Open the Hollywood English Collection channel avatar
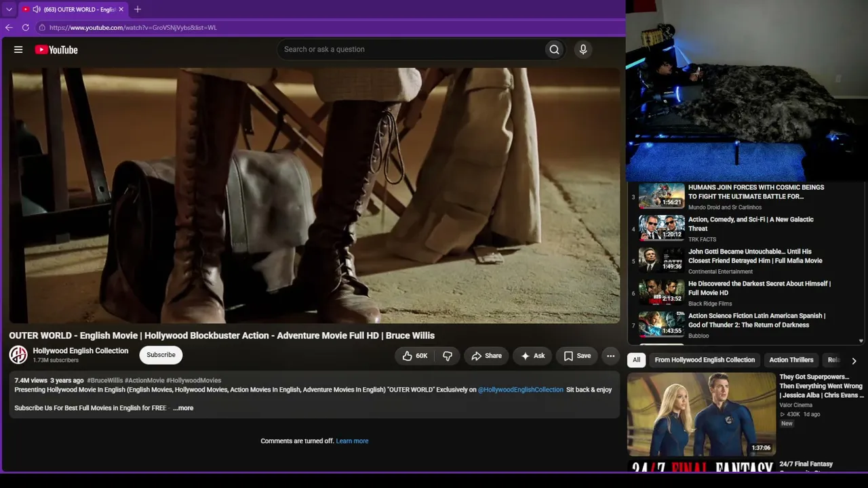 point(18,354)
